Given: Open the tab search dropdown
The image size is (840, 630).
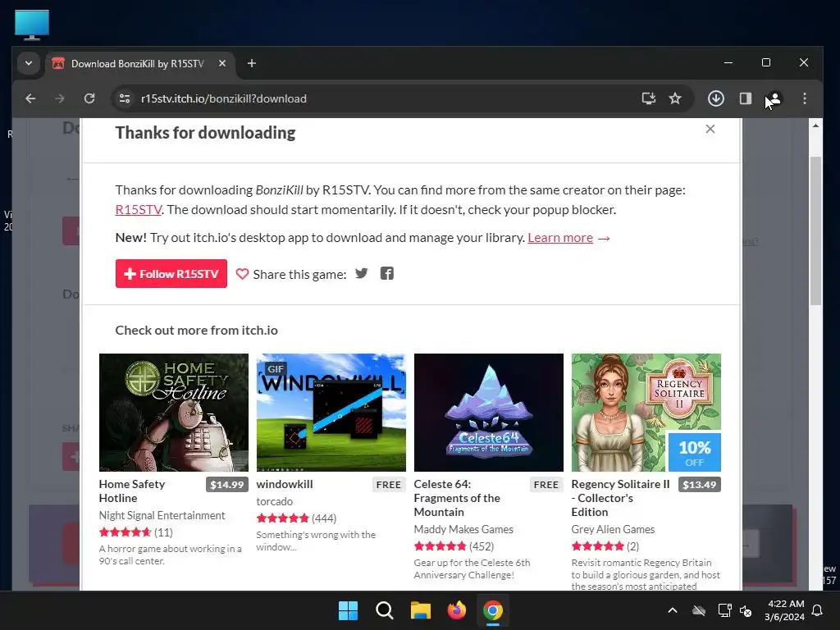Looking at the screenshot, I should 29,63.
